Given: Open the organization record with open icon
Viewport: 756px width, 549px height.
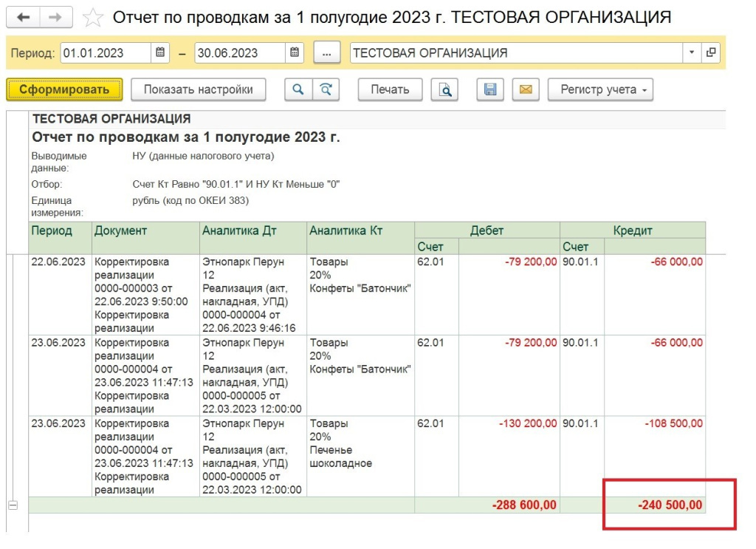Looking at the screenshot, I should 711,52.
